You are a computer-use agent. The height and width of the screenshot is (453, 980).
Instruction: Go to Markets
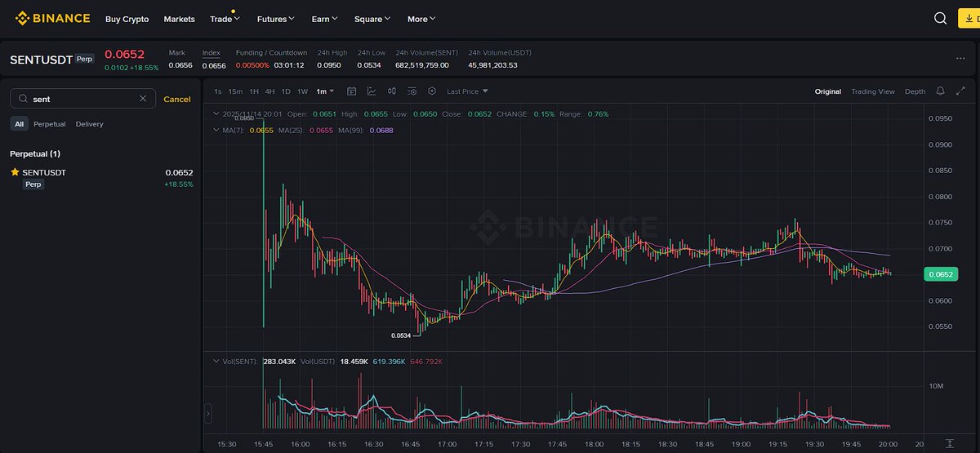coord(179,18)
